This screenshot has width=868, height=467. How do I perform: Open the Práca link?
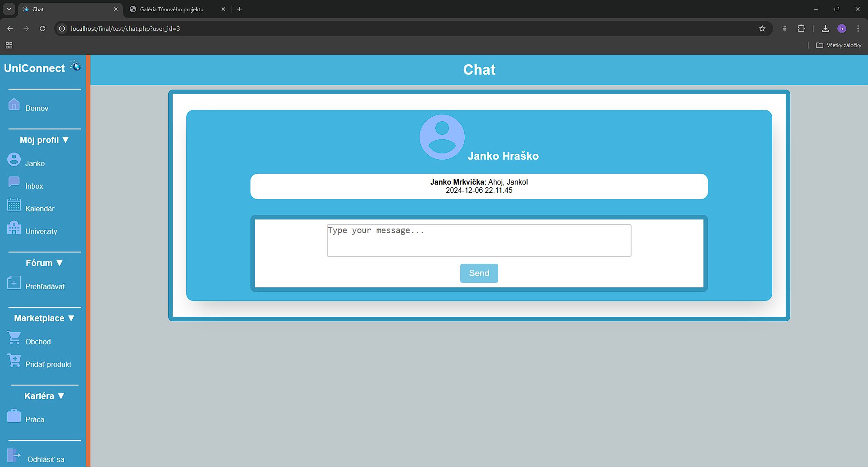[35, 420]
